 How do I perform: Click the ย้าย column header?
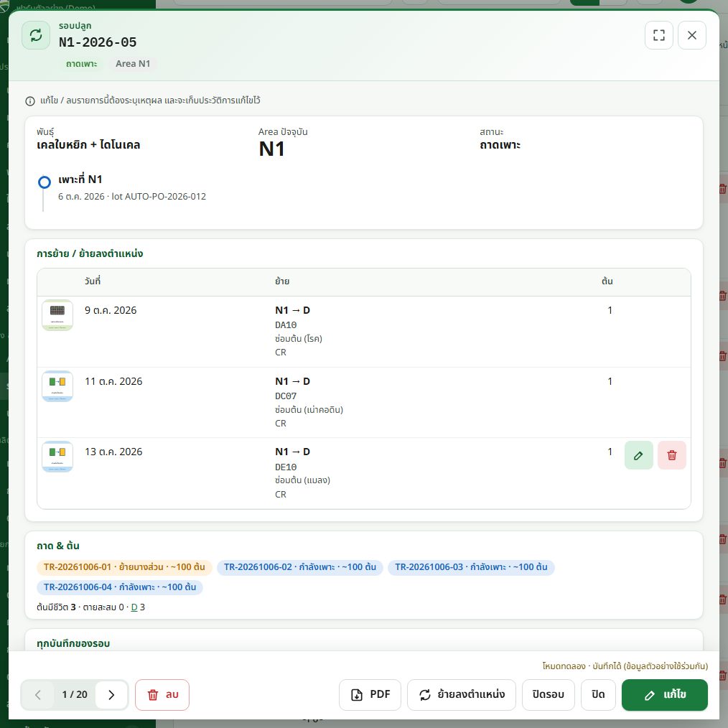coord(282,281)
